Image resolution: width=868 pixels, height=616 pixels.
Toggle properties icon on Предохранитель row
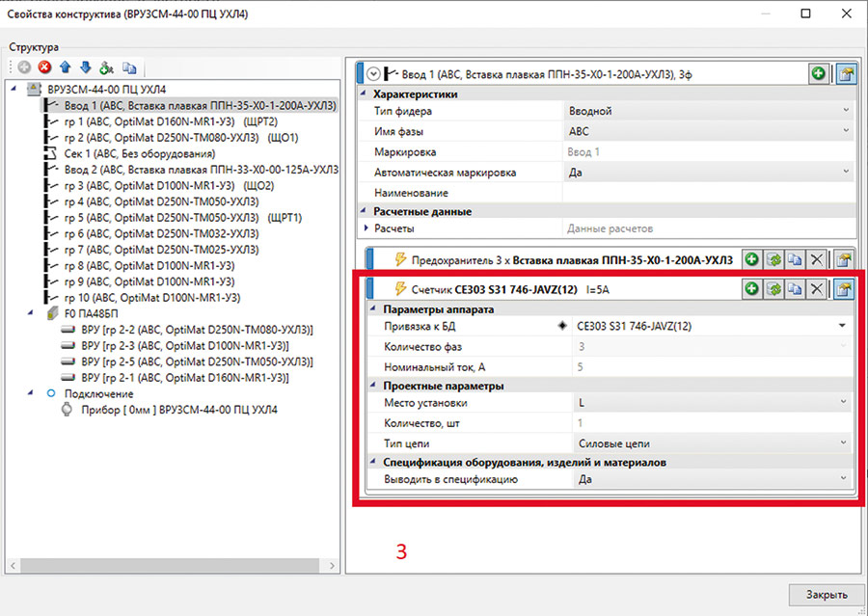coord(844,259)
